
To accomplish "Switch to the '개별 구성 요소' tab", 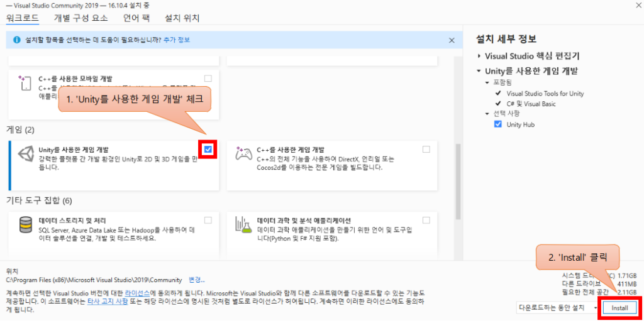I will coord(81,18).
